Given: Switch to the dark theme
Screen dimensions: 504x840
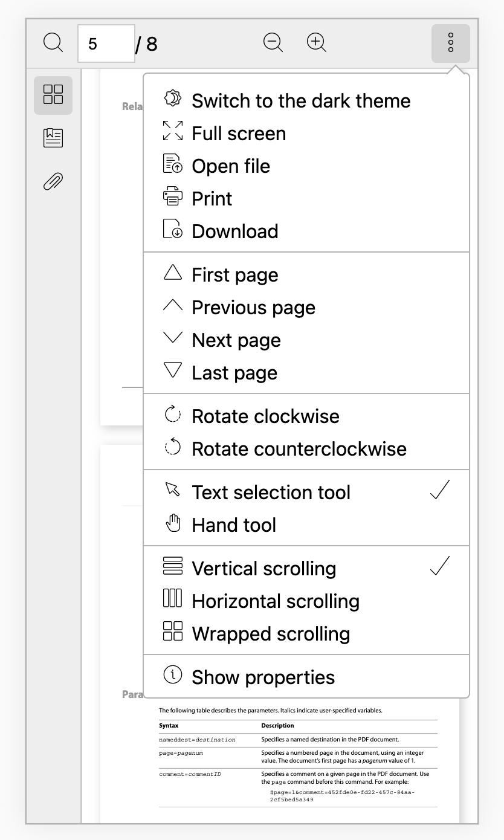Looking at the screenshot, I should pyautogui.click(x=301, y=100).
